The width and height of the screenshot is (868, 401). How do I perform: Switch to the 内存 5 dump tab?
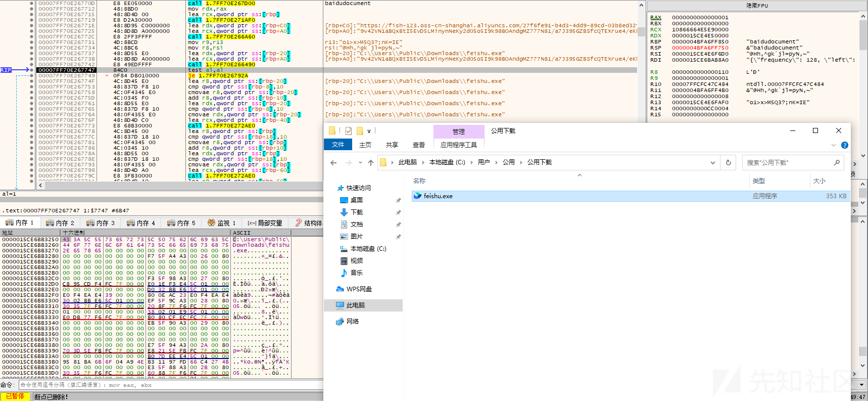181,222
